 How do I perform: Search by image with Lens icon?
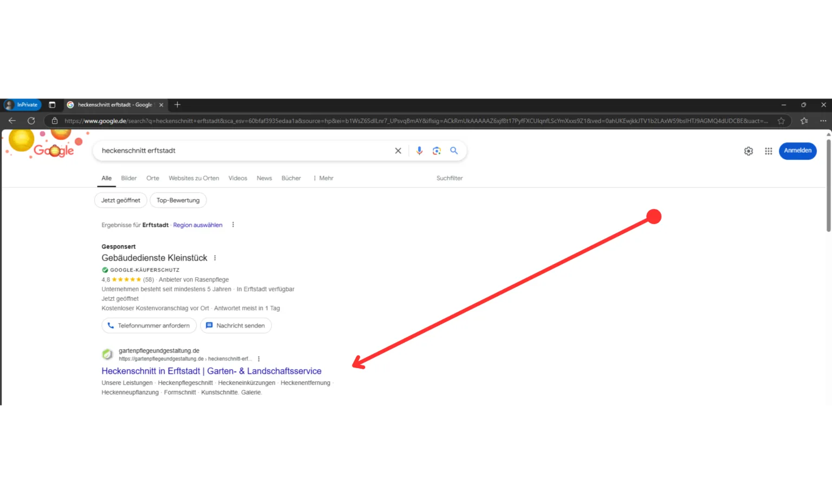(x=437, y=150)
